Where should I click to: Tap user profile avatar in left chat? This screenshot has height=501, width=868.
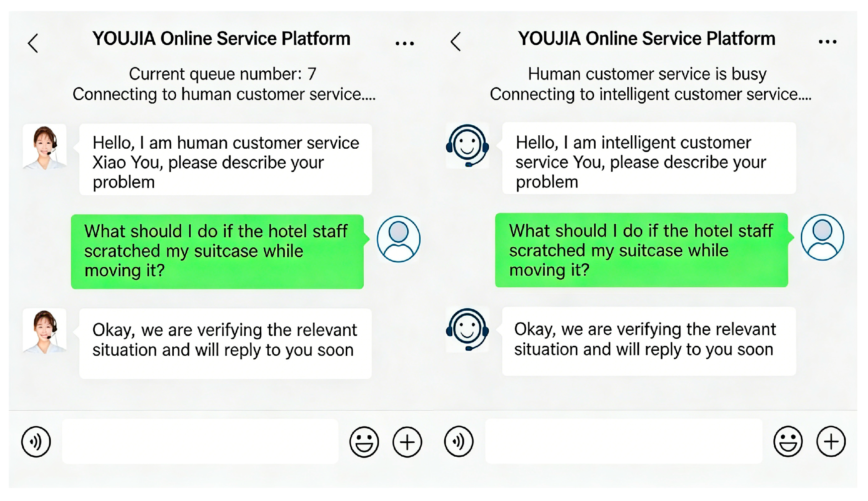click(x=398, y=239)
